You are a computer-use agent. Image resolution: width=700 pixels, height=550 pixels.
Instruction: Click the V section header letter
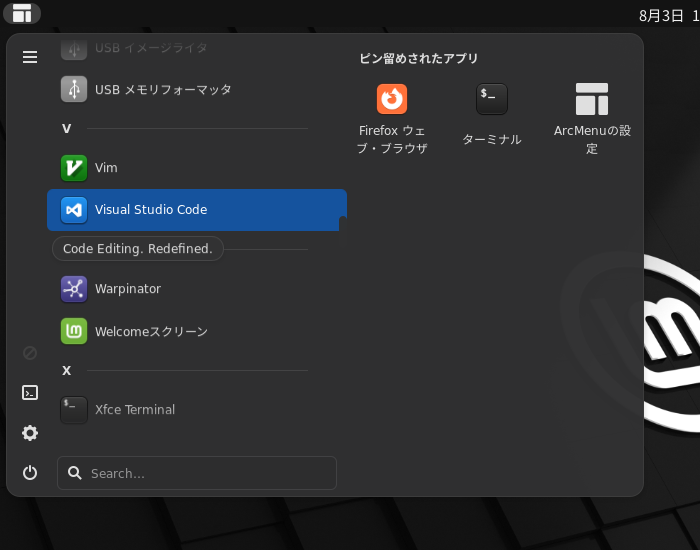tap(67, 129)
